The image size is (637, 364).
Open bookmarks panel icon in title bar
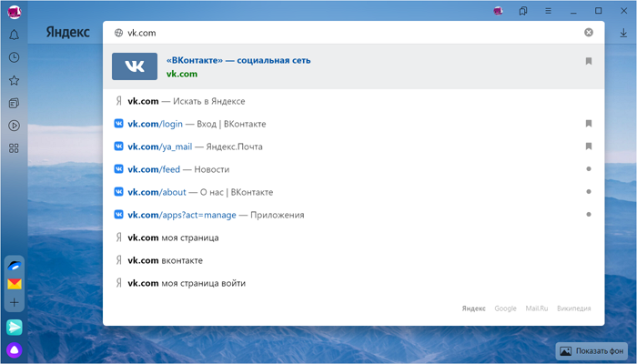pyautogui.click(x=523, y=11)
